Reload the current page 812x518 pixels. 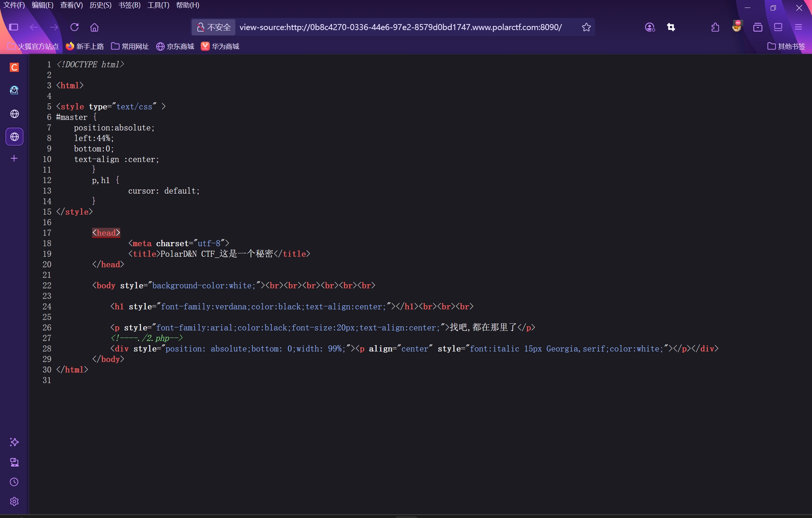(74, 27)
